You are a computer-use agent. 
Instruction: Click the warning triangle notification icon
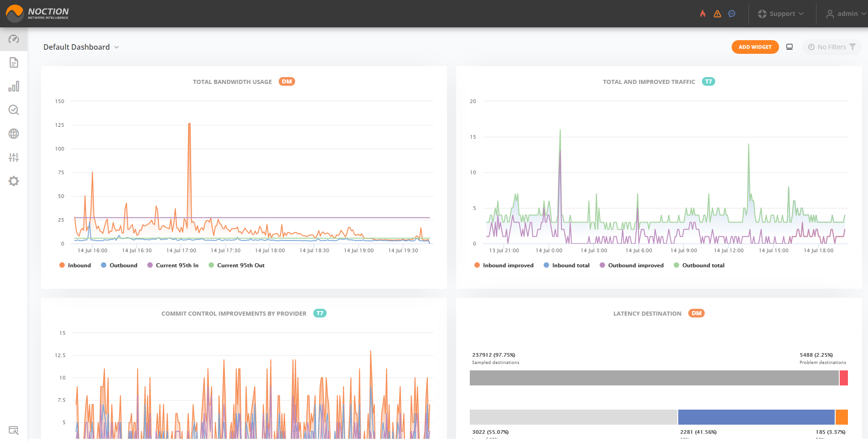pyautogui.click(x=717, y=14)
